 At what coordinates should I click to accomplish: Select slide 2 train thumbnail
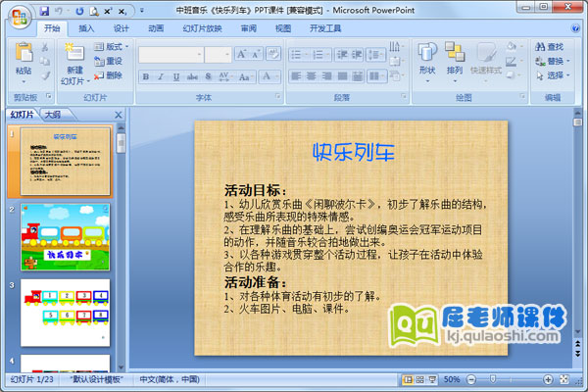tap(66, 237)
